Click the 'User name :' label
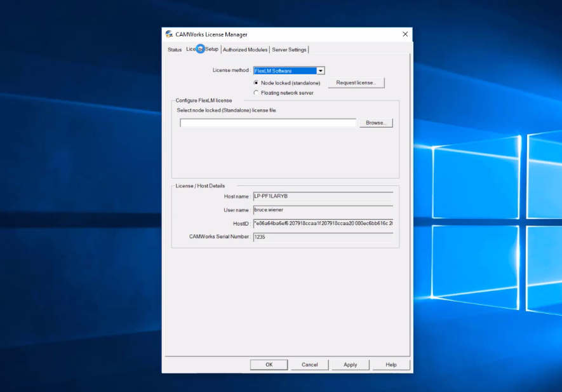This screenshot has width=562, height=392. coord(237,210)
